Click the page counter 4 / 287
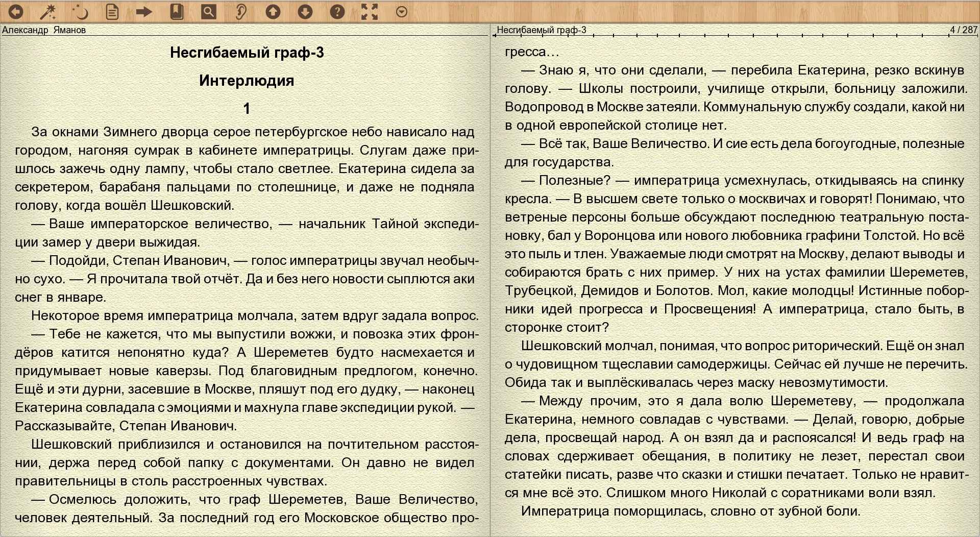 click(x=963, y=30)
